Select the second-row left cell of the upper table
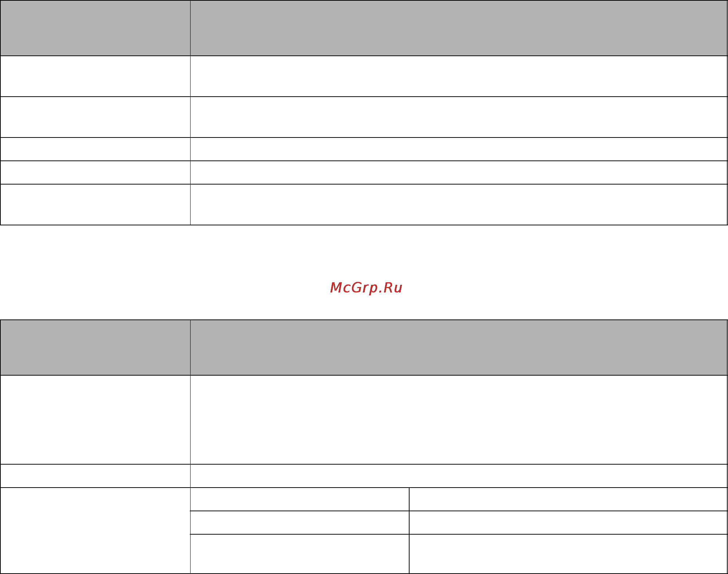Screen dimensions: 728x574 tap(95, 117)
